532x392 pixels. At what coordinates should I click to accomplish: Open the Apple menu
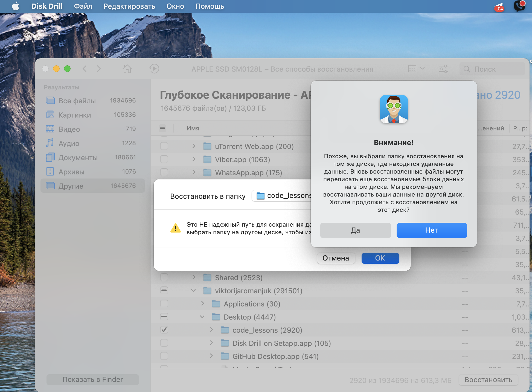tap(16, 6)
